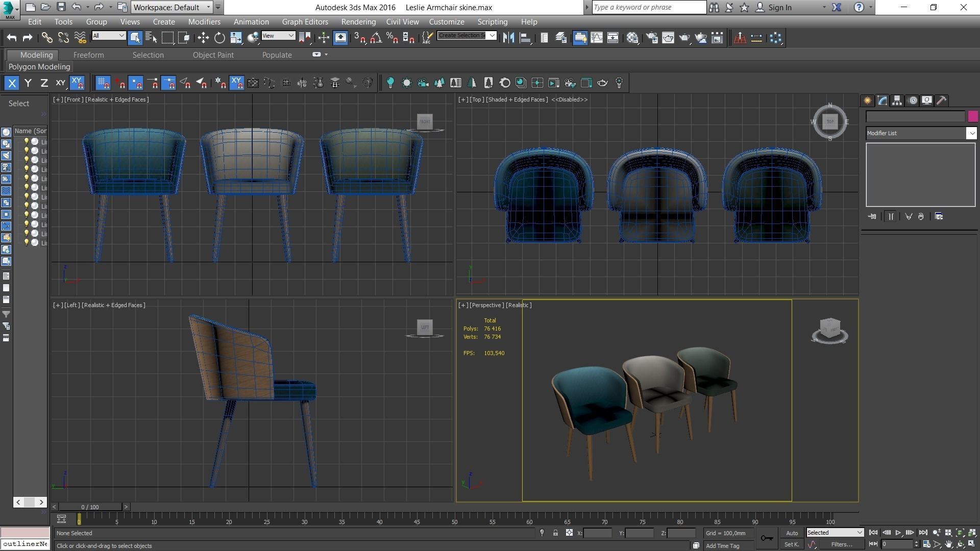Click the scene explorer horizontal scrollbar
980x551 pixels.
coord(30,502)
